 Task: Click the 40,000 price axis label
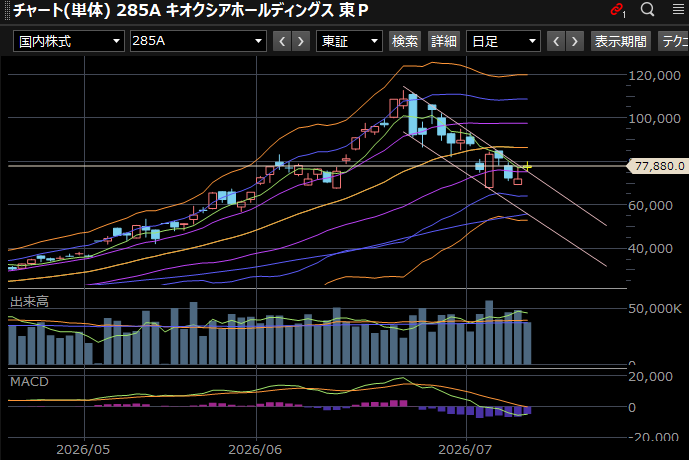[x=650, y=249]
